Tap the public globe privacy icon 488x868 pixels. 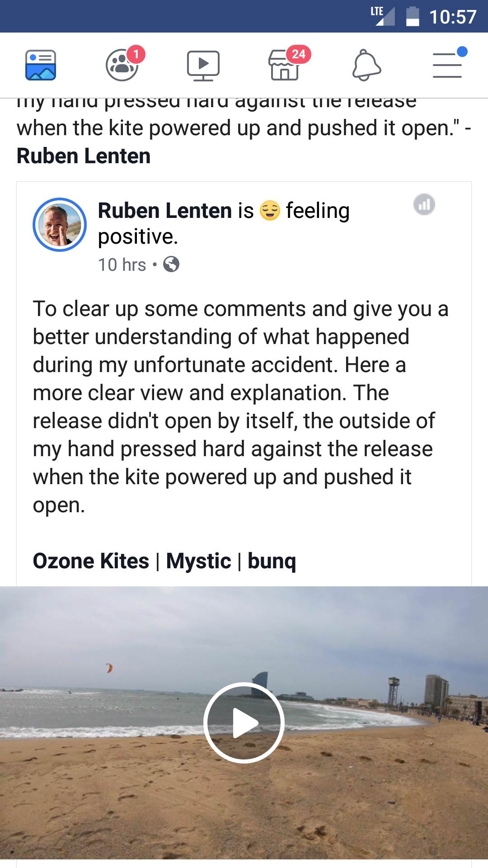tap(171, 264)
